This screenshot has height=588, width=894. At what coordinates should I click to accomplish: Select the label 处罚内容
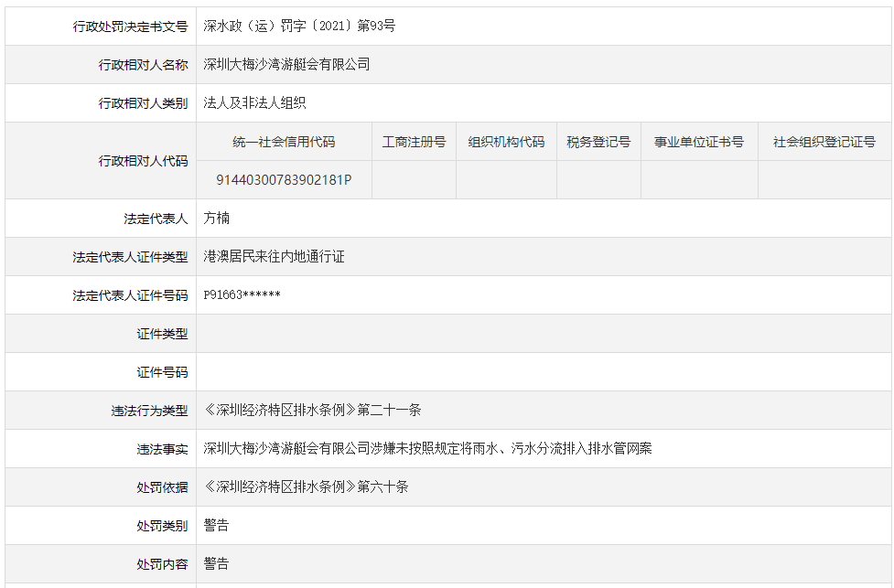pyautogui.click(x=162, y=564)
